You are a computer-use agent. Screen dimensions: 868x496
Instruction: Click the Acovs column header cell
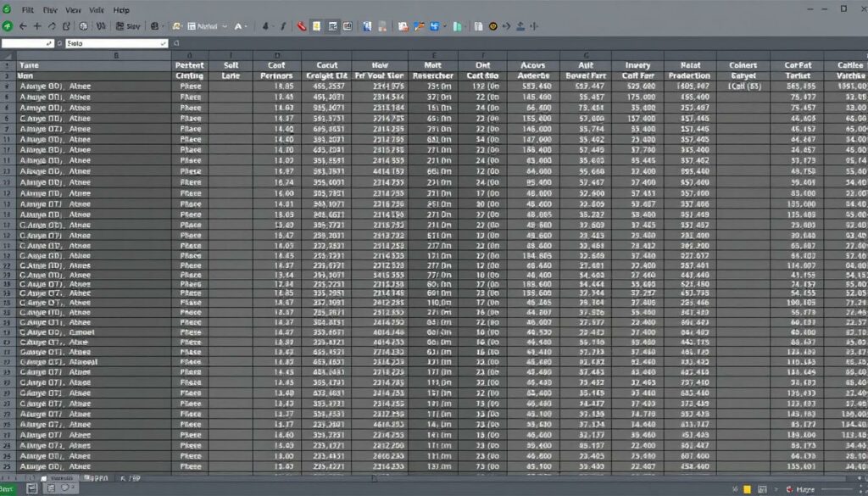pyautogui.click(x=533, y=65)
